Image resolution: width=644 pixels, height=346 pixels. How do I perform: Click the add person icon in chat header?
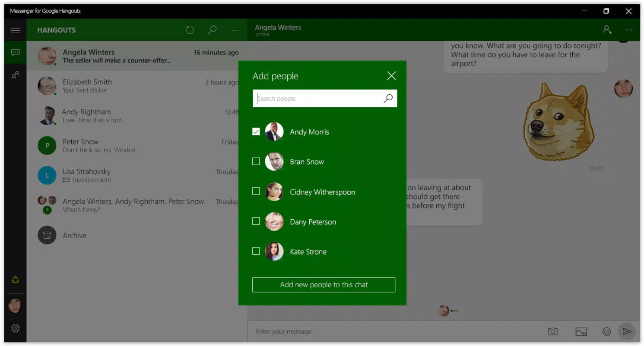[x=607, y=29]
